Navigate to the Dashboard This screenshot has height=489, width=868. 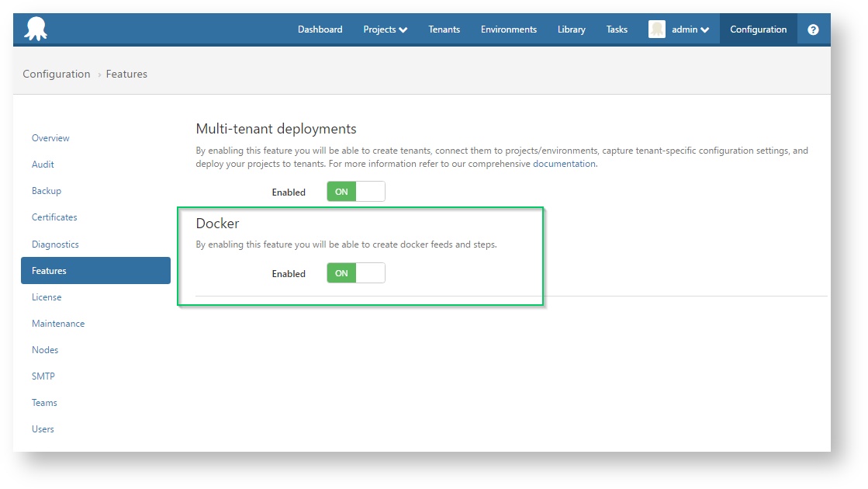pos(320,29)
